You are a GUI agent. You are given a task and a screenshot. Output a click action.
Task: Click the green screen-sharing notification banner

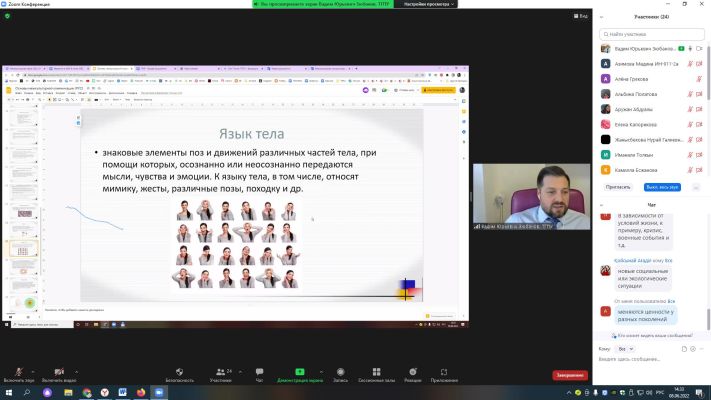[x=323, y=4]
